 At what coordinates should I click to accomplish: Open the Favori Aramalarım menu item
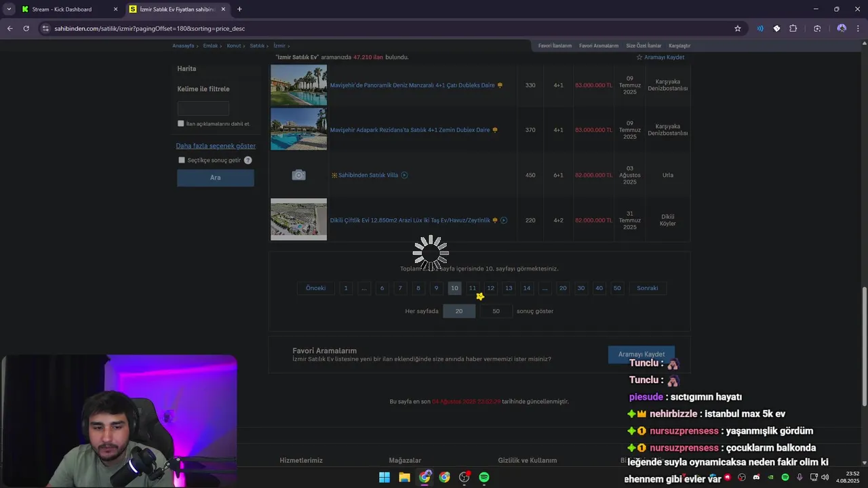click(x=599, y=45)
